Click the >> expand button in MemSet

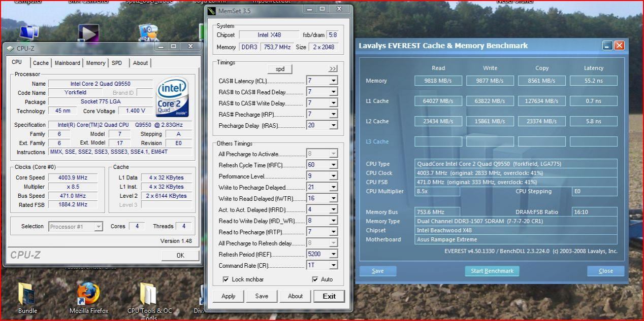333,68
